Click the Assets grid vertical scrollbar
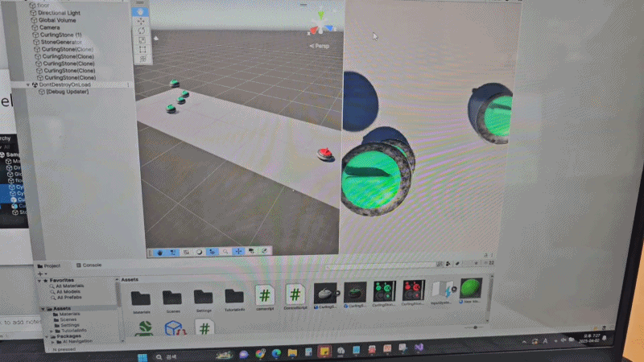Viewport: 644px width, 362px height. [x=489, y=298]
